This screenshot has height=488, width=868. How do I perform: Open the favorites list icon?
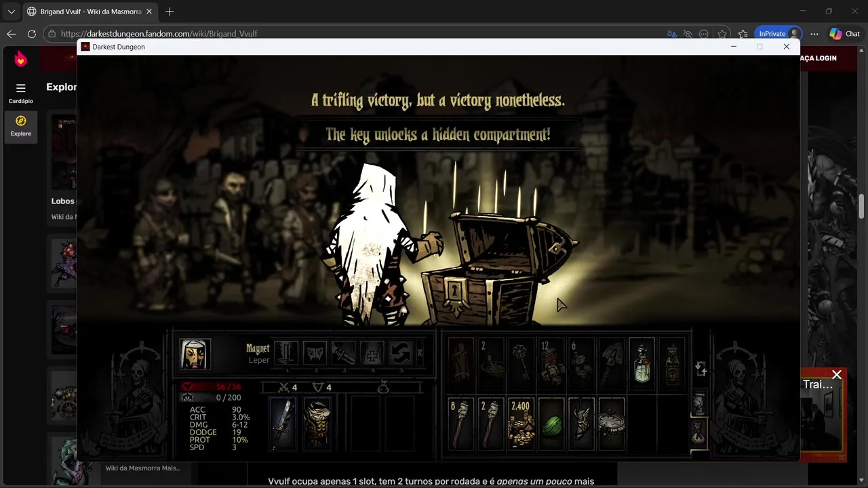click(x=743, y=34)
